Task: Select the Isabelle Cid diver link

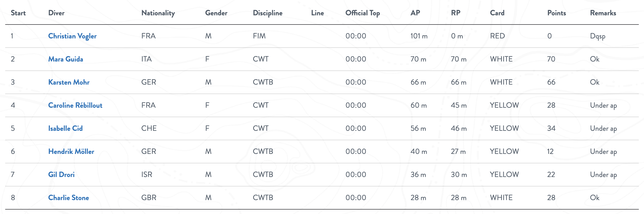Action: point(65,128)
